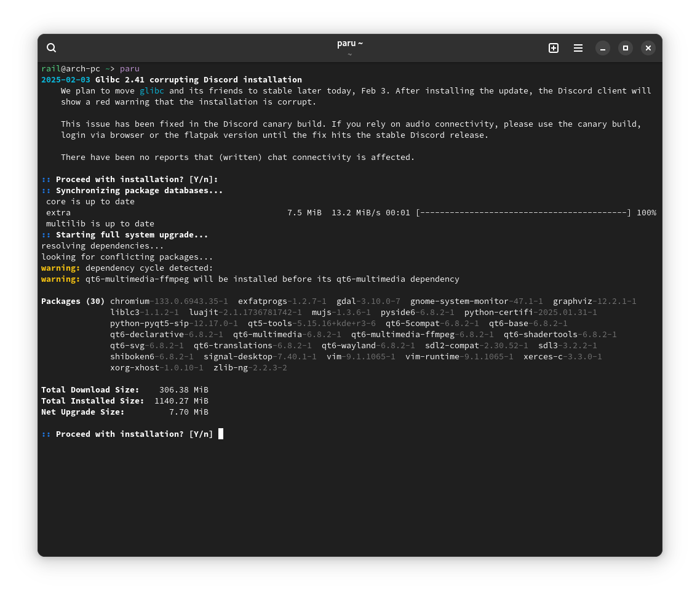Click the python-certifi package entry
Viewport: 700px width, 598px height.
coord(530,312)
